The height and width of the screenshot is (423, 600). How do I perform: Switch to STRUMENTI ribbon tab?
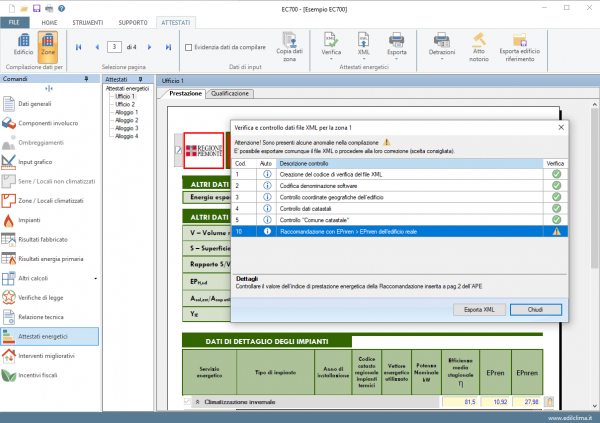88,23
